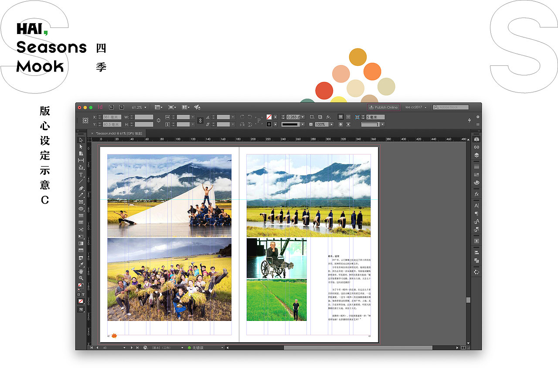Image resolution: width=558 pixels, height=392 pixels.
Task: Toggle formatting affects text T button
Action: [x=83, y=295]
